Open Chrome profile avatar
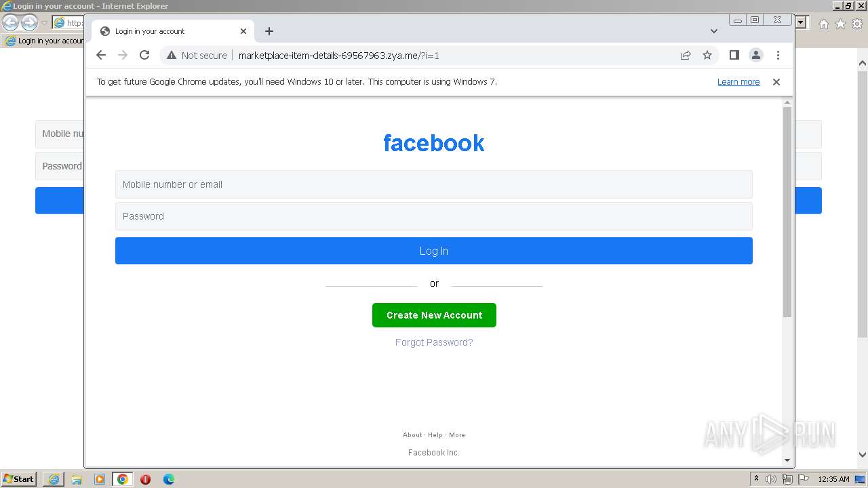This screenshot has height=488, width=868. pos(756,56)
